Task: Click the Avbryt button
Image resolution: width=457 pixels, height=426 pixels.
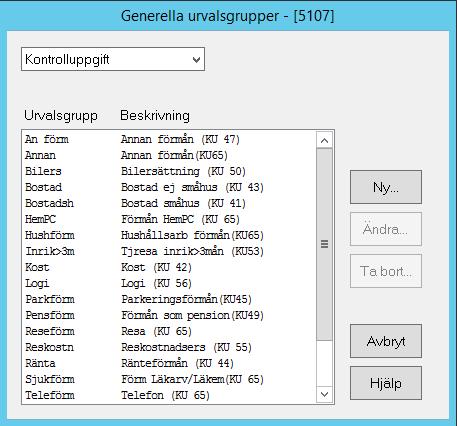Action: click(x=386, y=341)
